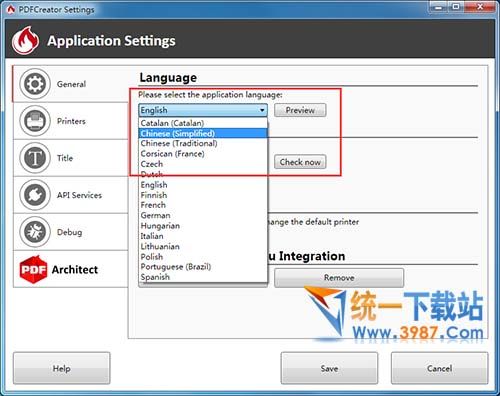Choose Chinese (Traditional) language option
Screen dimensions: 500x396
coord(203,143)
